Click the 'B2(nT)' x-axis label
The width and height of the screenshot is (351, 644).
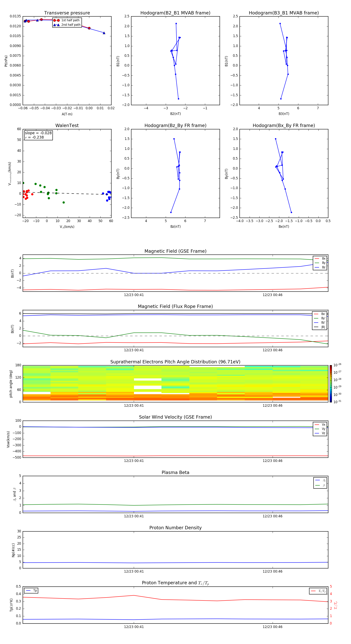coord(175,114)
